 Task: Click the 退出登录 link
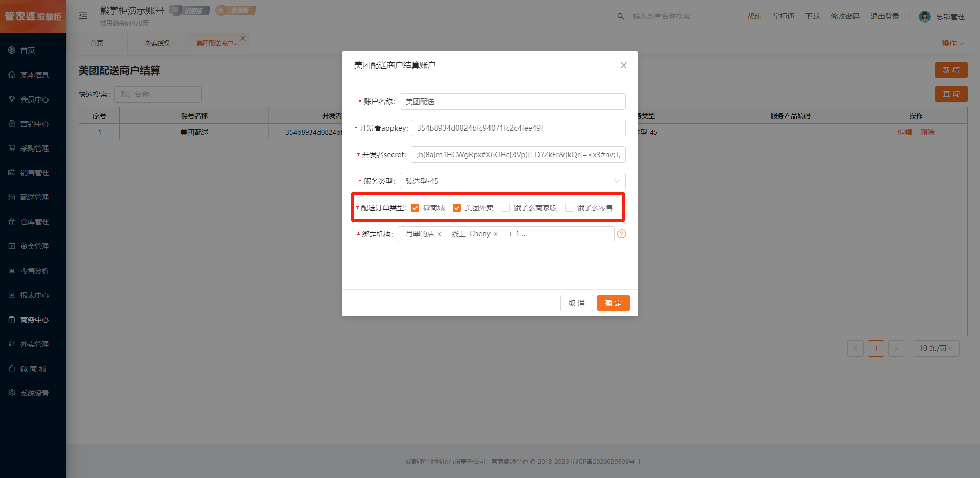pos(885,17)
